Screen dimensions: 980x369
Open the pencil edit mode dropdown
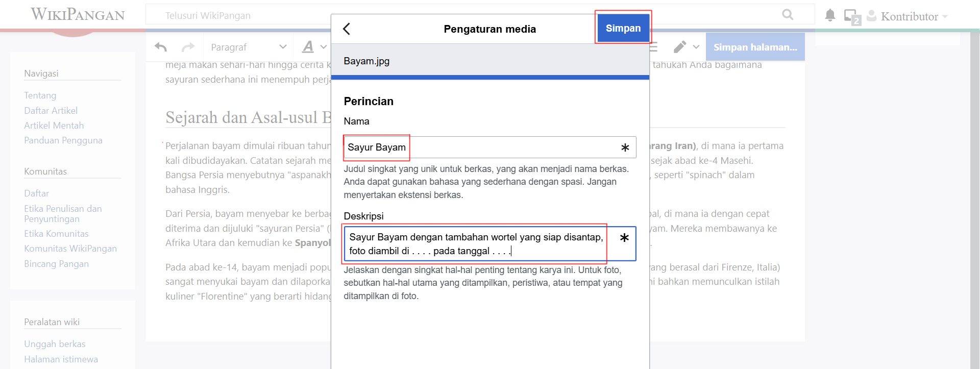[x=685, y=47]
